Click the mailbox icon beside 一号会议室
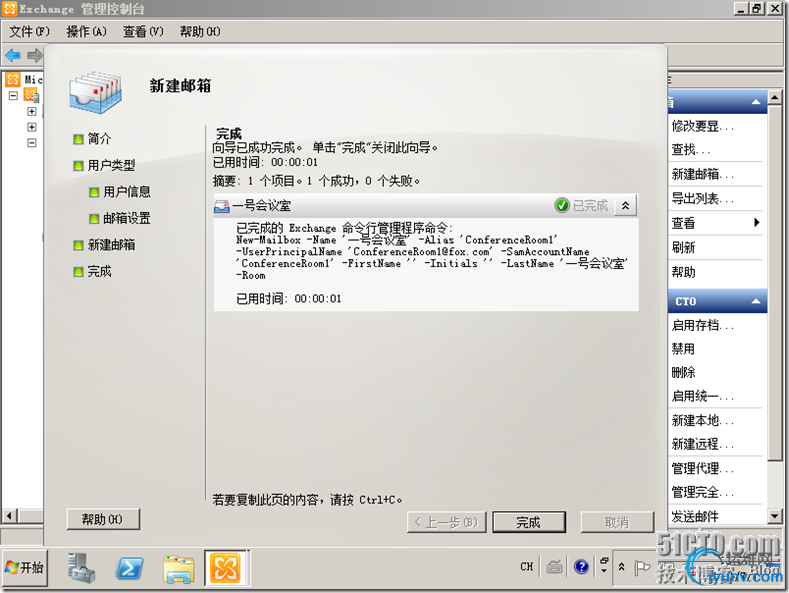Screen dimensions: 789x593 pos(221,206)
